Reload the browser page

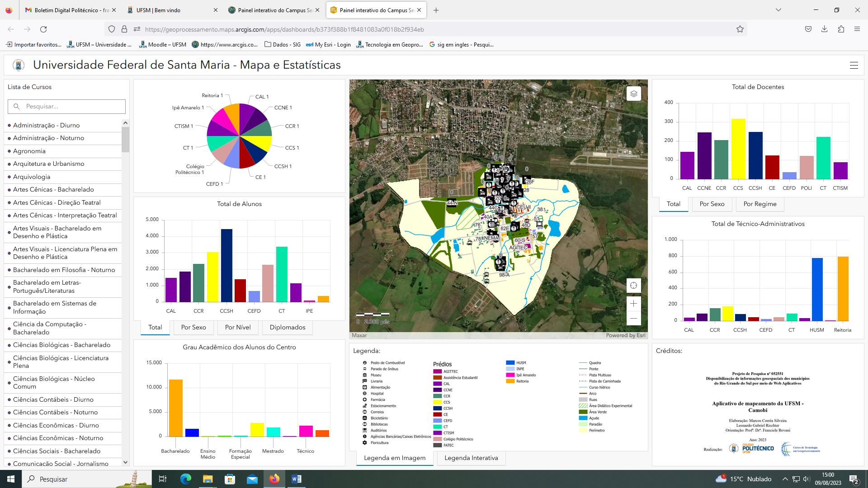pyautogui.click(x=43, y=29)
